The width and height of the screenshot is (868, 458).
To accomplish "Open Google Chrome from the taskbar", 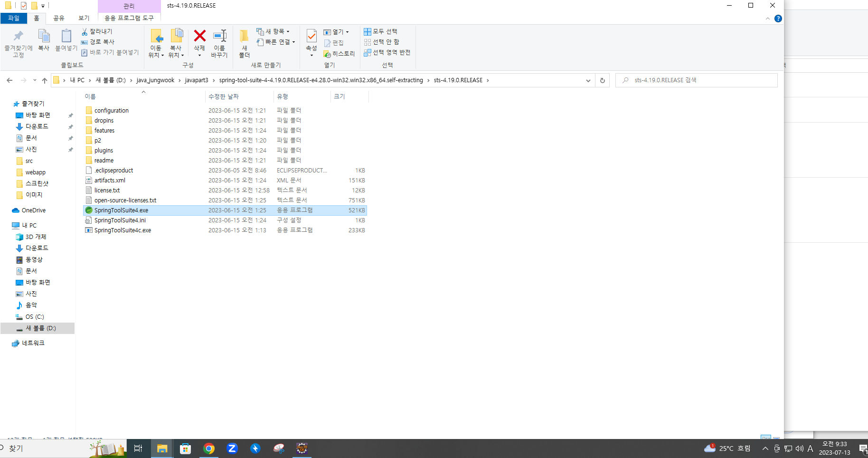I will (209, 448).
